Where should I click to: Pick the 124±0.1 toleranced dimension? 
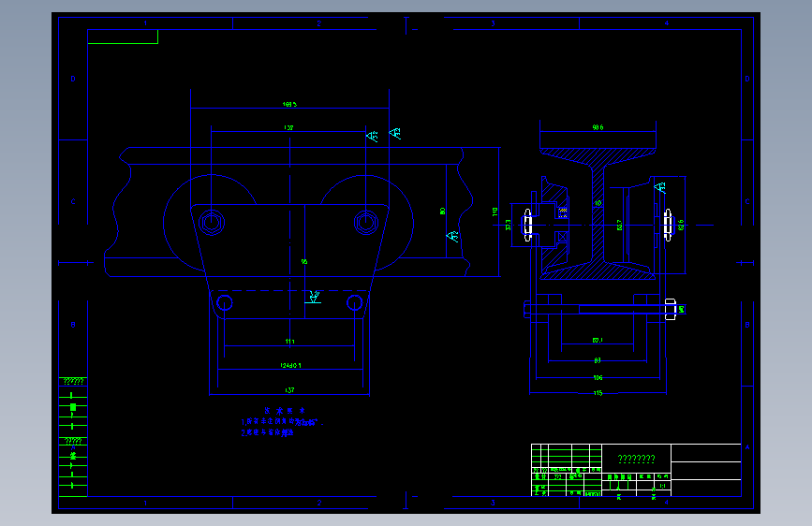click(x=290, y=365)
